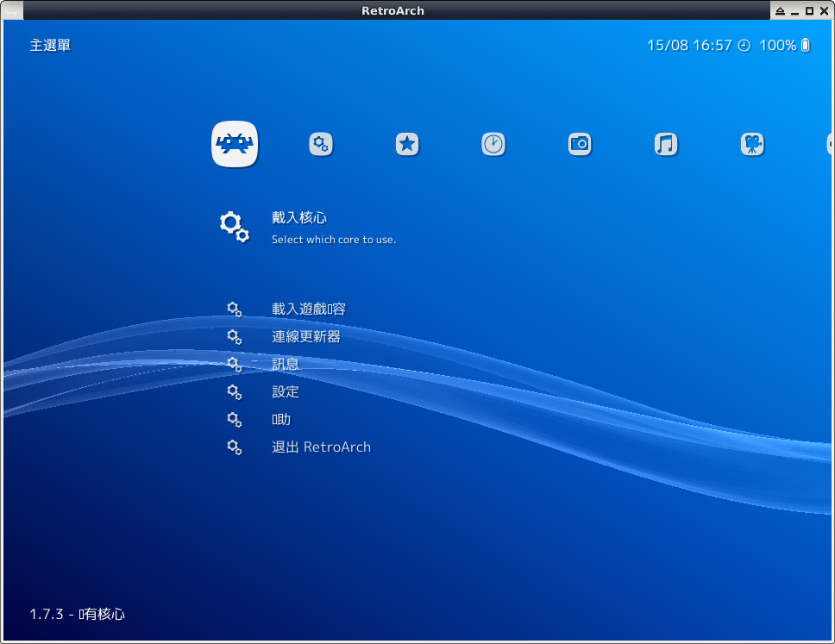Screen dimensions: 835x644
Task: Click the window menu icon in title bar corner
Action: coord(12,10)
